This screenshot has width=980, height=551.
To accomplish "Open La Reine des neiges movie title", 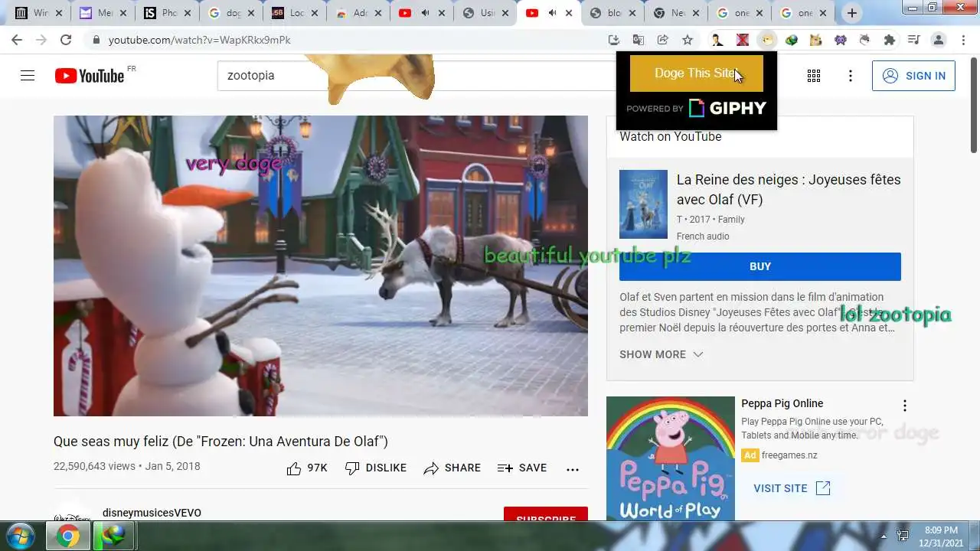I will click(789, 190).
